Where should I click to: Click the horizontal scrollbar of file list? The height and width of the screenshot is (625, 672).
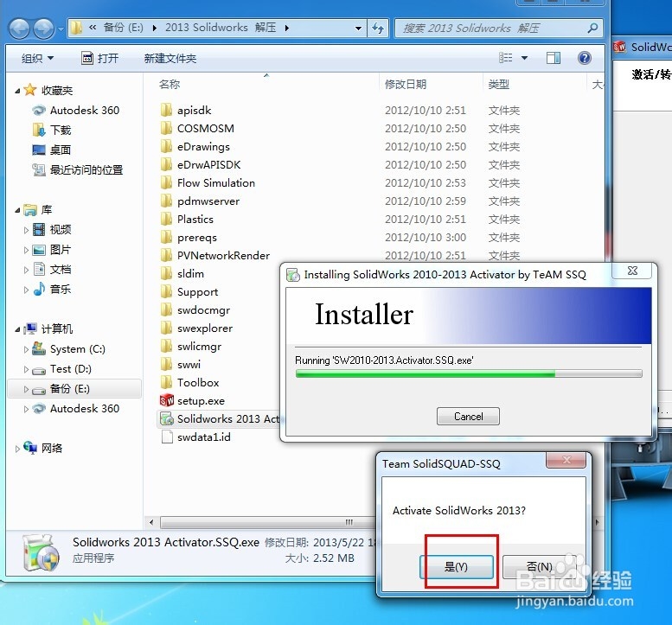(x=266, y=522)
